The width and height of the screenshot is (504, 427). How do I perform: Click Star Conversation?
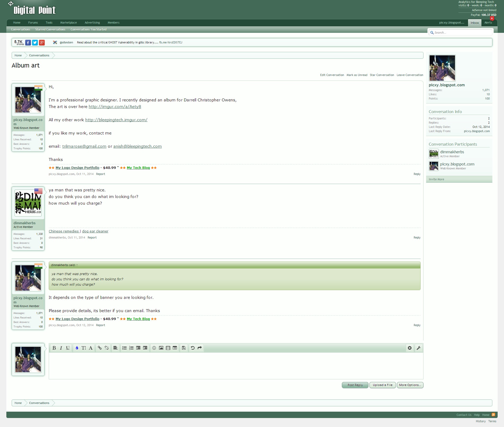point(382,75)
